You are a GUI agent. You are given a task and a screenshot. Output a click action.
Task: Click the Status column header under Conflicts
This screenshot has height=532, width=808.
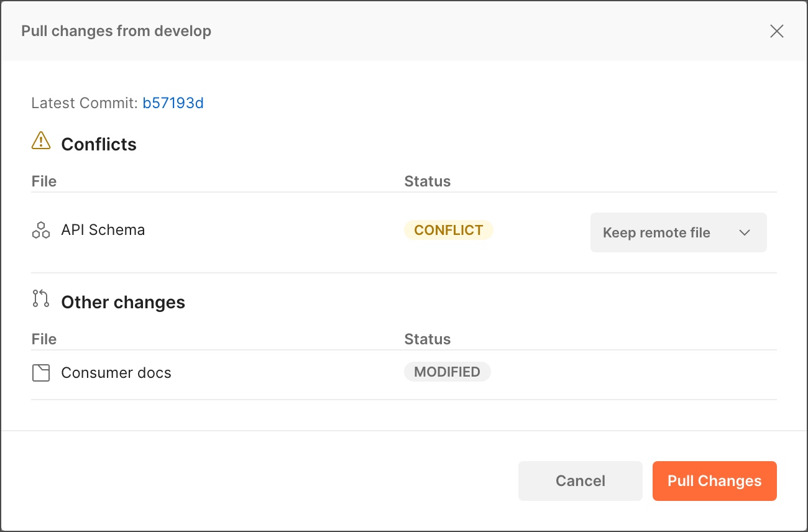click(x=428, y=181)
